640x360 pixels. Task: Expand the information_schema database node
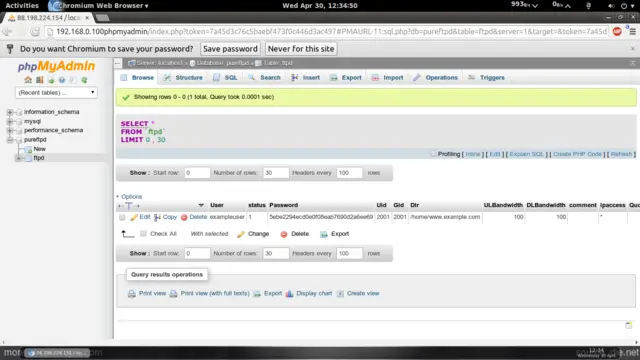pos(10,112)
